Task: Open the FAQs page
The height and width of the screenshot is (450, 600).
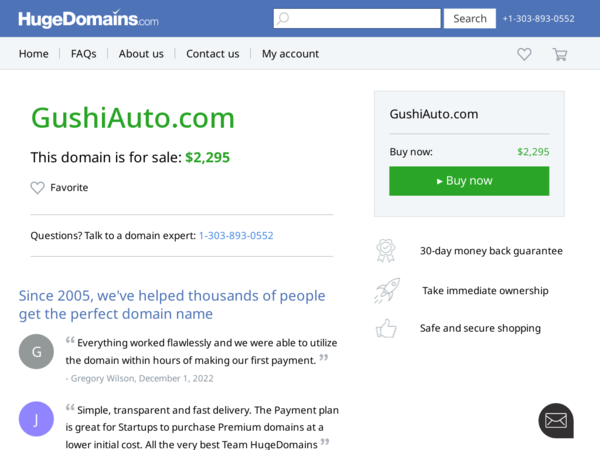Action: tap(83, 54)
